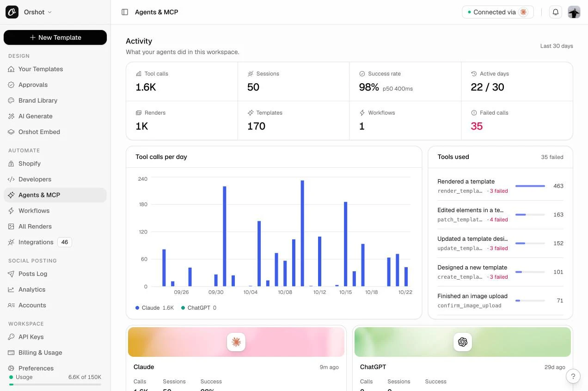Click the All Renders image icon
The width and height of the screenshot is (588, 391).
pyautogui.click(x=11, y=226)
